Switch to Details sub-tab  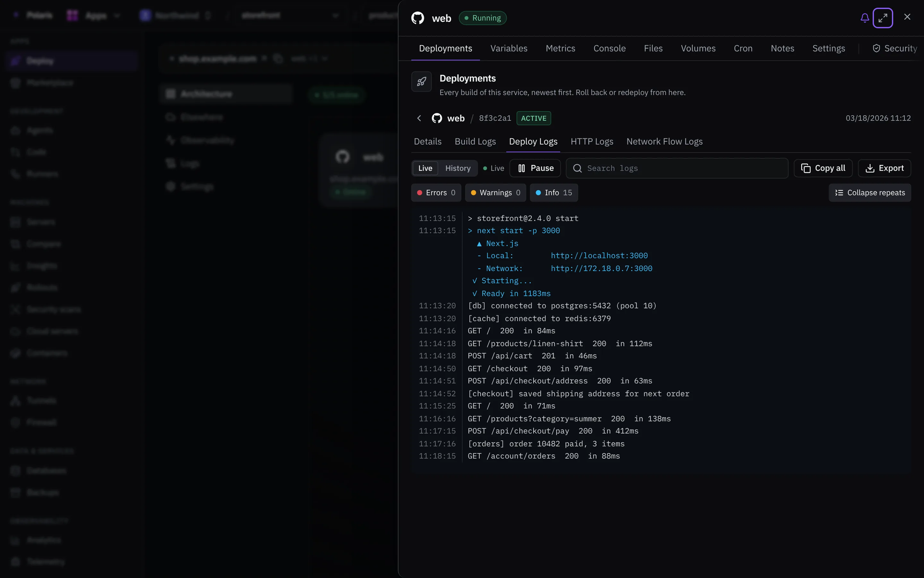pyautogui.click(x=427, y=141)
